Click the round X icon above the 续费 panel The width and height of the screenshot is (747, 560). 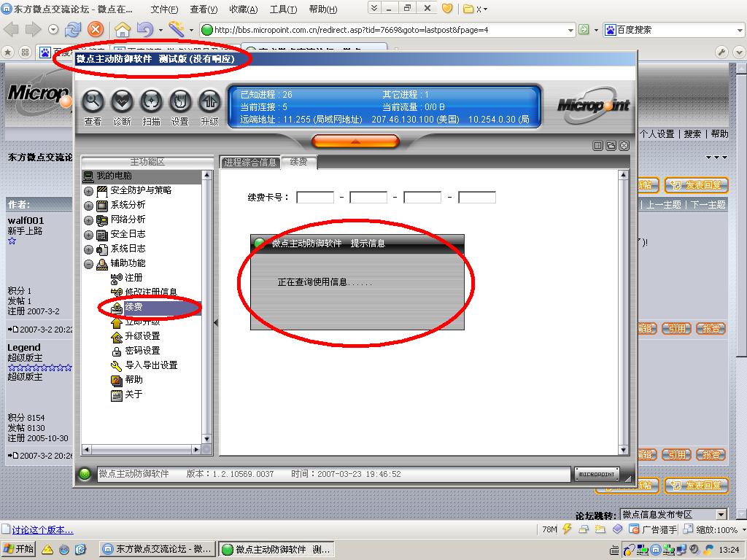pos(624,146)
